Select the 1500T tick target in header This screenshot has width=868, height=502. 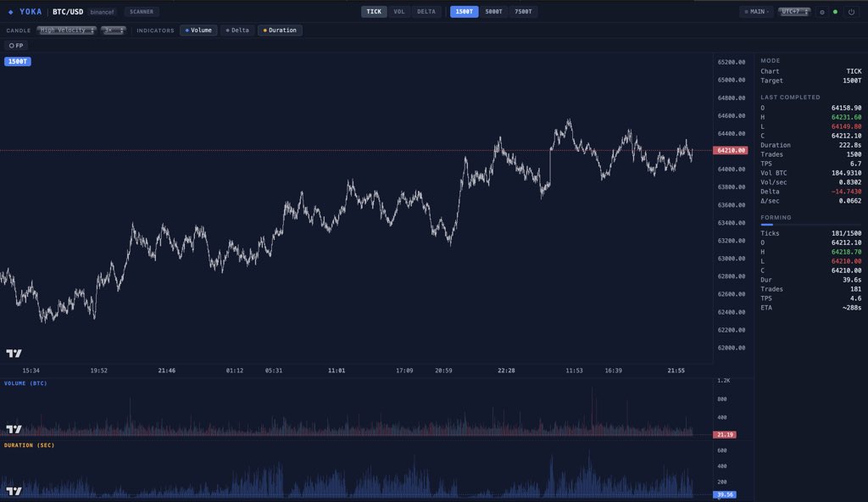click(x=464, y=12)
